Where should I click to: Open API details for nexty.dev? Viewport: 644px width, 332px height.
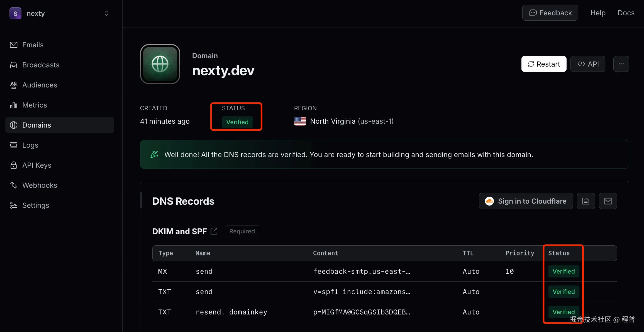[588, 64]
